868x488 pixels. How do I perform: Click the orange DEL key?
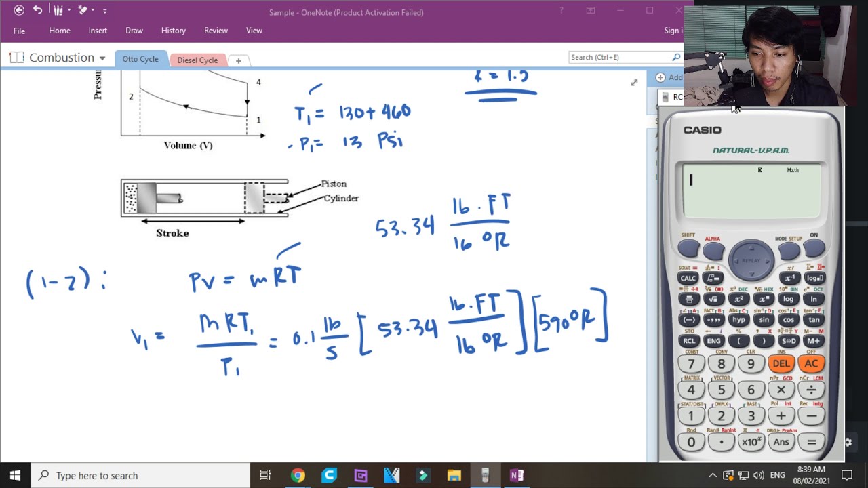(781, 364)
